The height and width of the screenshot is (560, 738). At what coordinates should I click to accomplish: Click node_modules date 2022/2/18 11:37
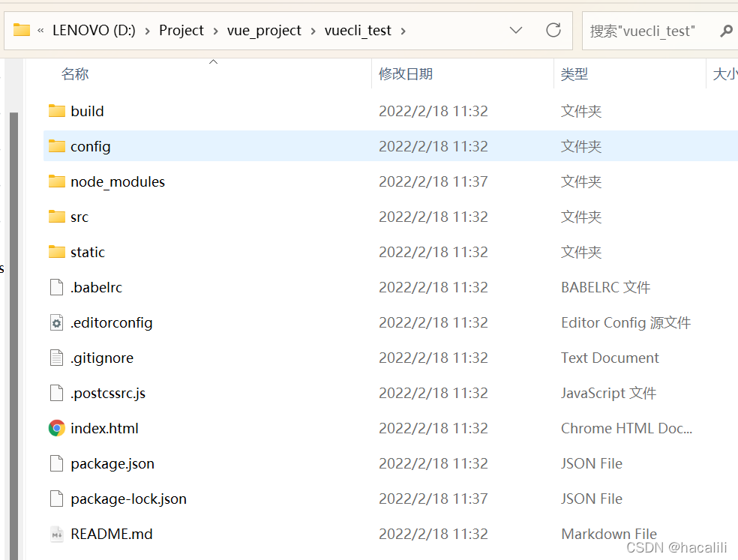[x=433, y=181]
